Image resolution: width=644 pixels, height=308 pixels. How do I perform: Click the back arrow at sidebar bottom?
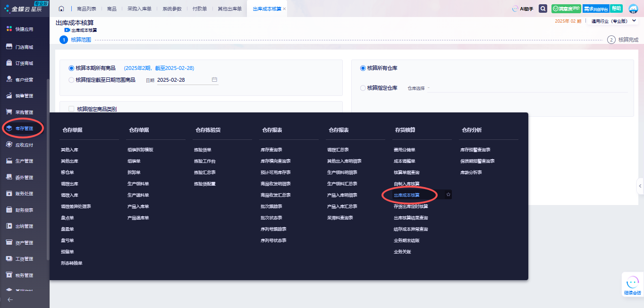pos(10,299)
